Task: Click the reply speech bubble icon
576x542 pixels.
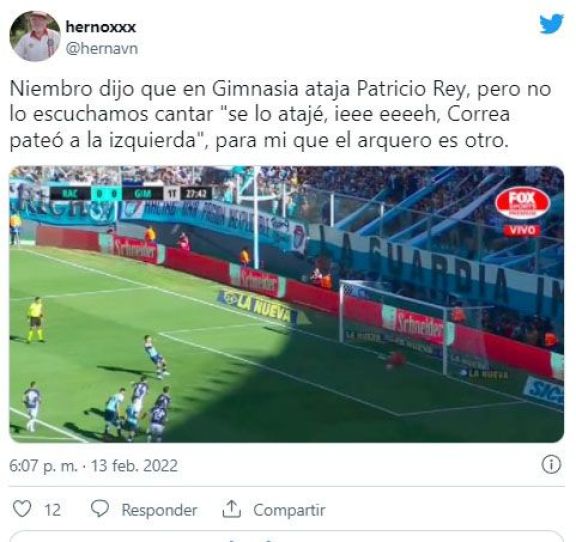Action: pyautogui.click(x=100, y=509)
